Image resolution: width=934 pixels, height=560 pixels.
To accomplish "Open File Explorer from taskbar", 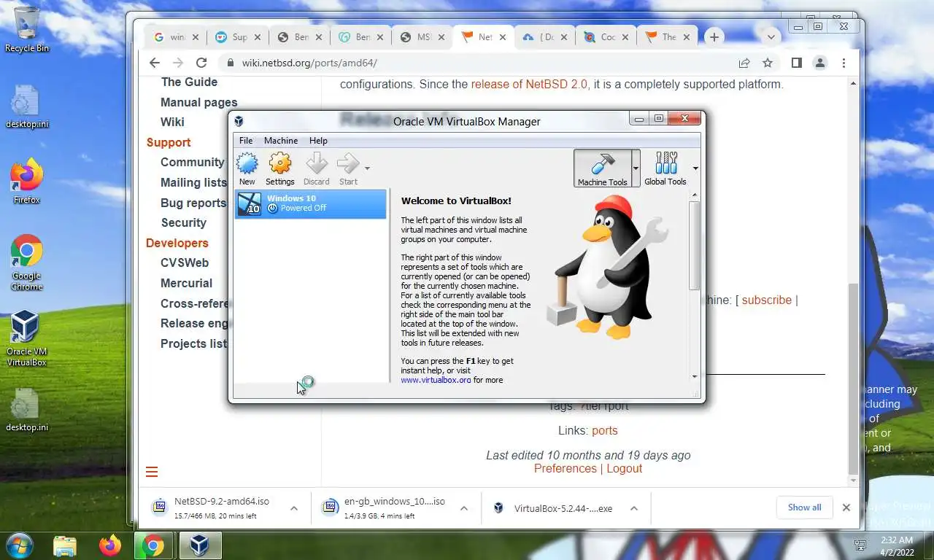I will click(x=65, y=545).
